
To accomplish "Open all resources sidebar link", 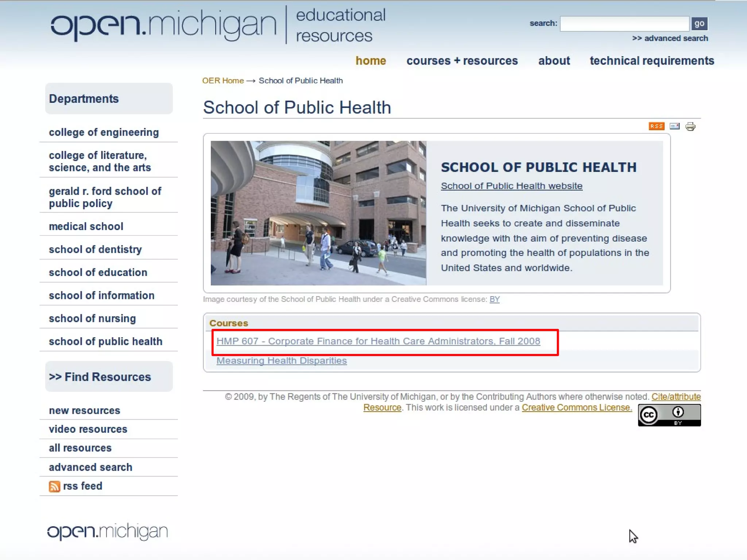I will point(80,448).
